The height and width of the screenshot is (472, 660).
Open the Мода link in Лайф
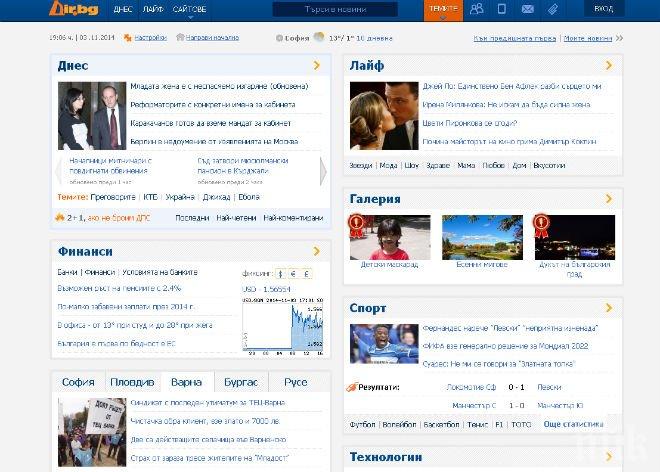(388, 165)
